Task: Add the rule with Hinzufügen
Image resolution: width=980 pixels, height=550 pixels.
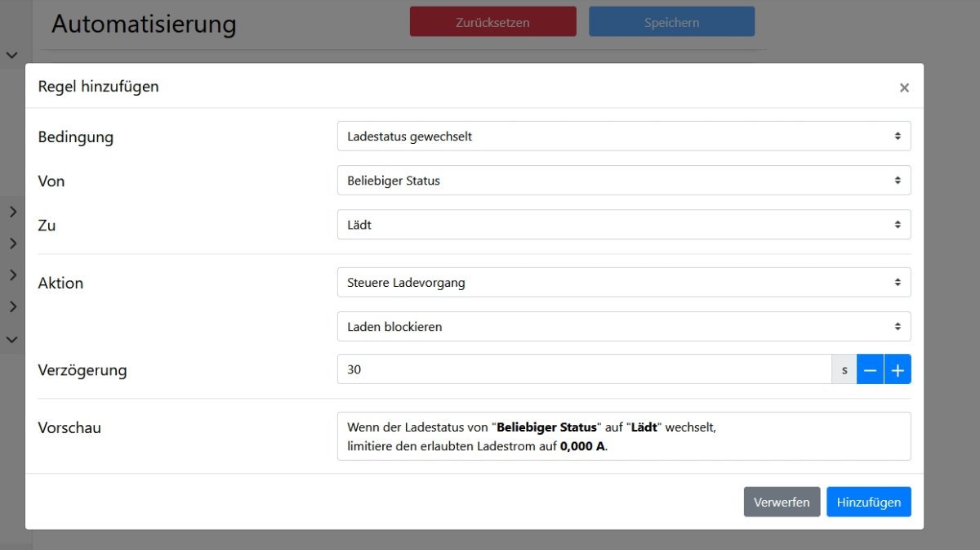Action: coord(869,502)
